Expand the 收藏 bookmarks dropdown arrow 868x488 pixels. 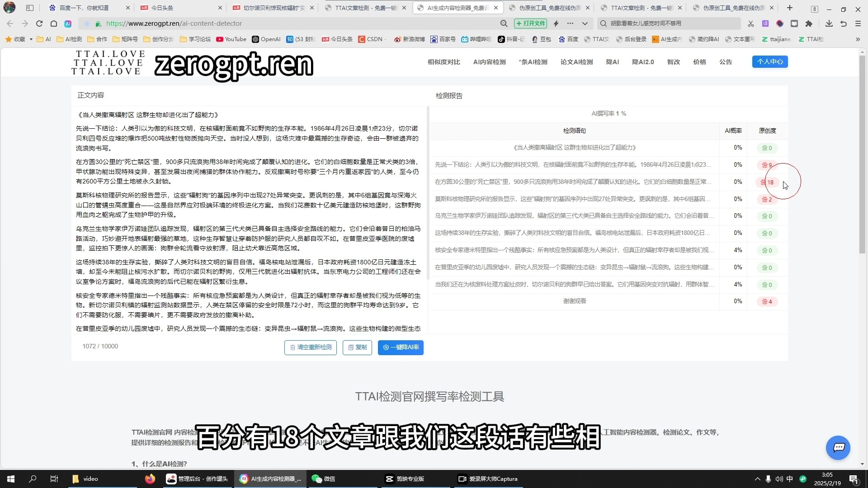[x=31, y=39]
